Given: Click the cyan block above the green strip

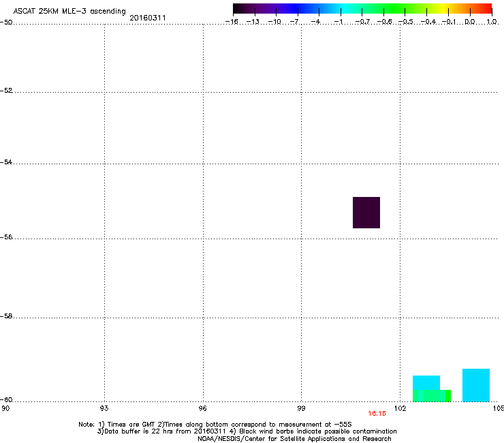Looking at the screenshot, I should [x=426, y=382].
